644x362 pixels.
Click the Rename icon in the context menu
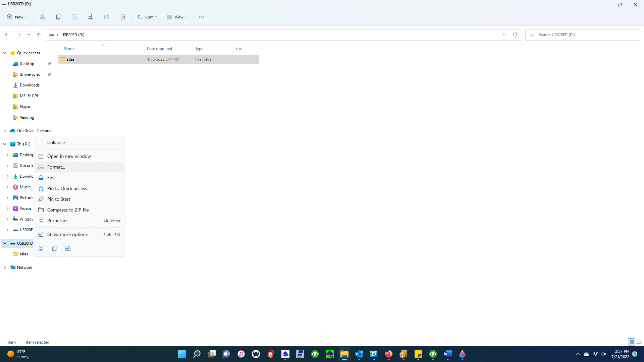pyautogui.click(x=68, y=249)
